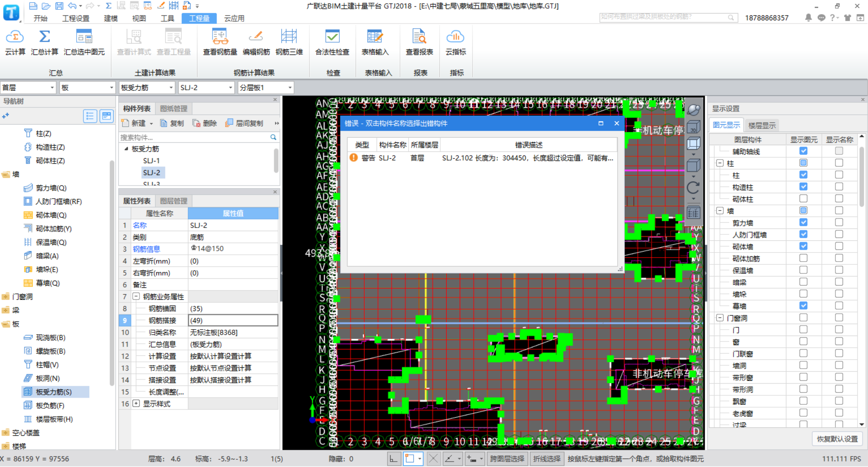Open the 工程设置 ribbon tab
The height and width of the screenshot is (467, 868).
(76, 18)
